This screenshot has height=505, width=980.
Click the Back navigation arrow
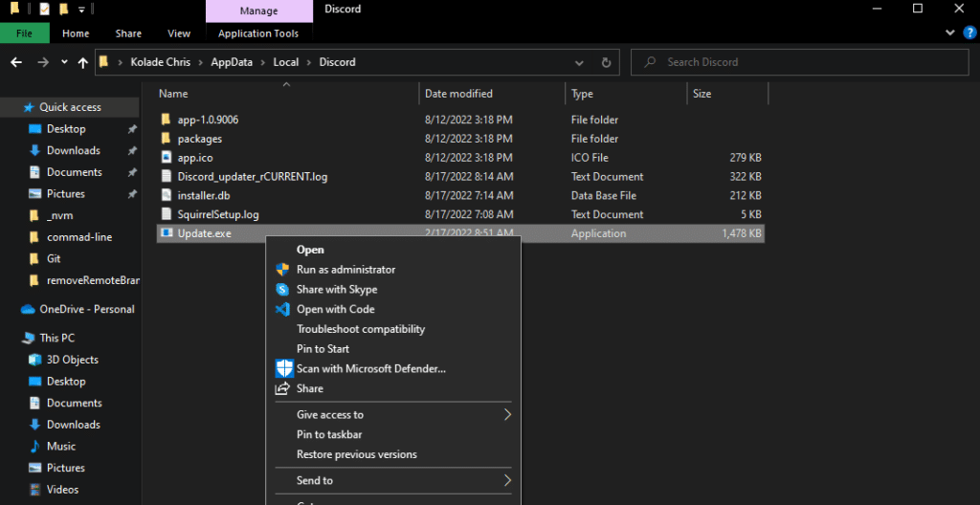(17, 62)
